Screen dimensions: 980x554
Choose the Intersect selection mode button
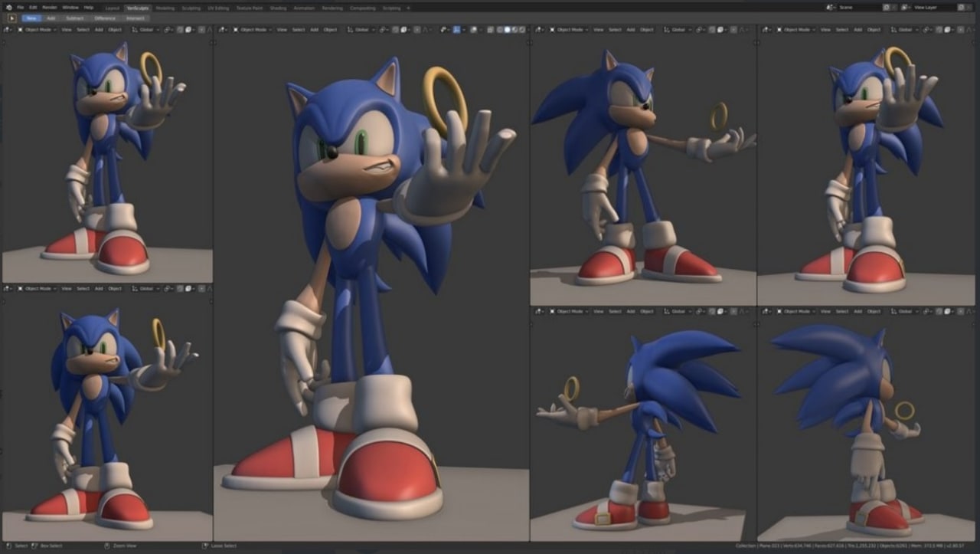tap(136, 18)
